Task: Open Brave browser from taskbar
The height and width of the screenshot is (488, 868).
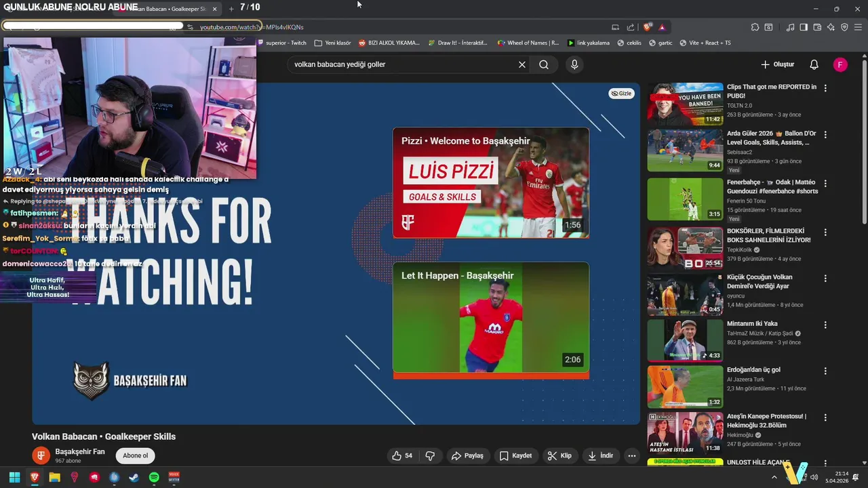Action: (x=35, y=477)
